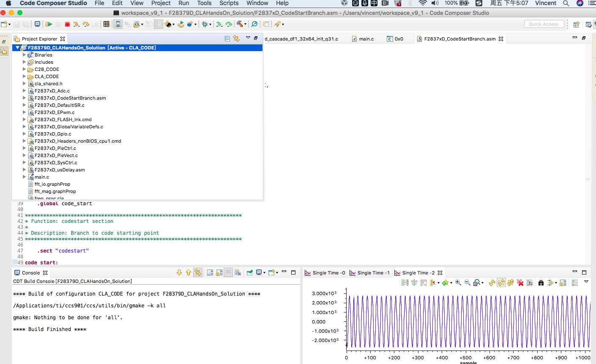Click graph Refresh icon in toolbar
Image resolution: width=596 pixels, height=364 pixels.
pyautogui.click(x=492, y=283)
